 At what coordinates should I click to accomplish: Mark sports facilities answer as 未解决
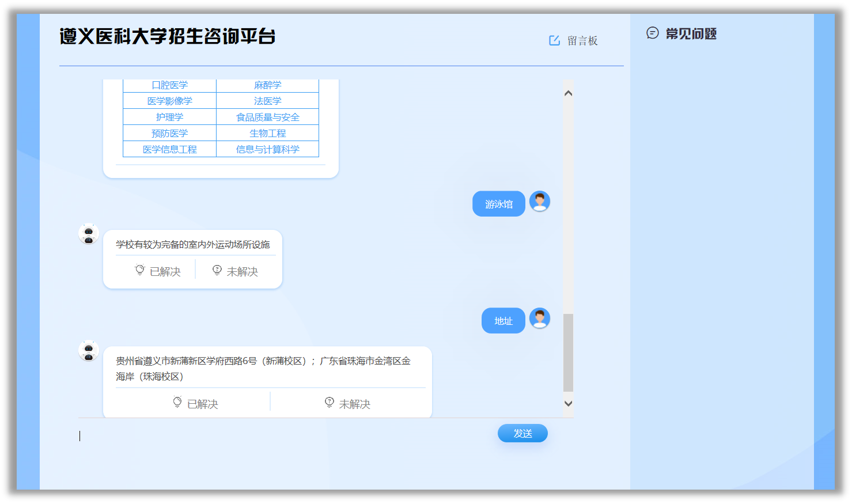235,271
